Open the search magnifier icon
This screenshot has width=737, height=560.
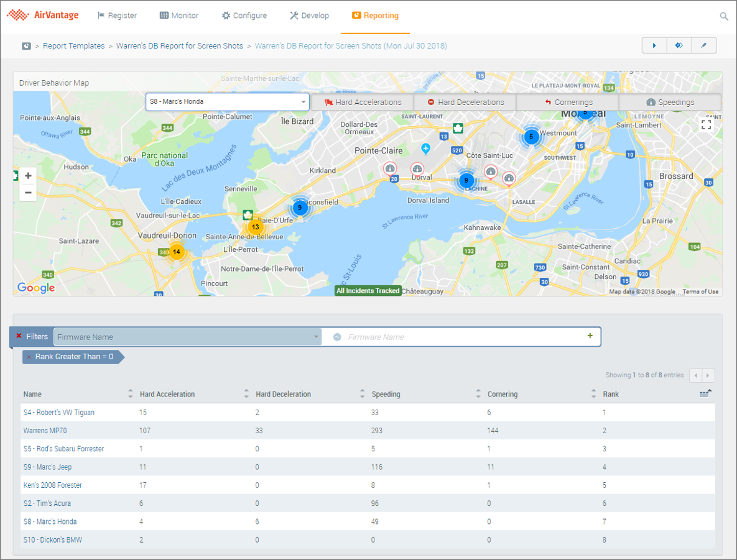(x=724, y=16)
